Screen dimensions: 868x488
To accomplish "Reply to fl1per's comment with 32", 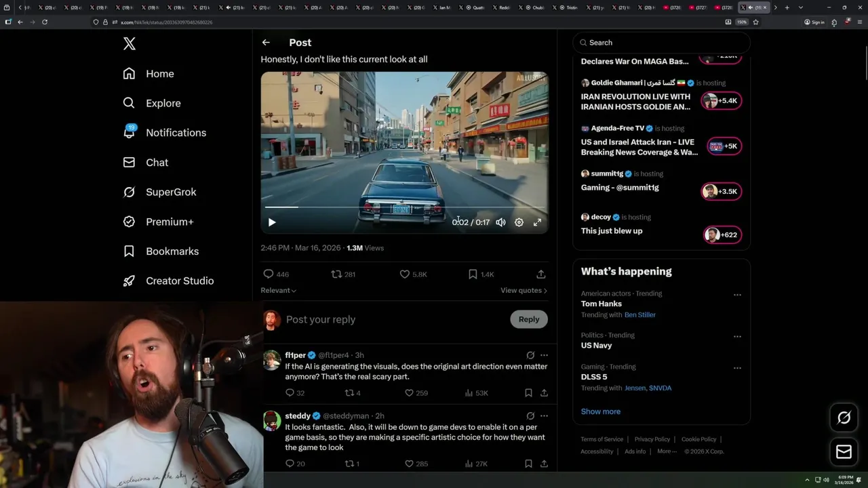I will pyautogui.click(x=295, y=393).
